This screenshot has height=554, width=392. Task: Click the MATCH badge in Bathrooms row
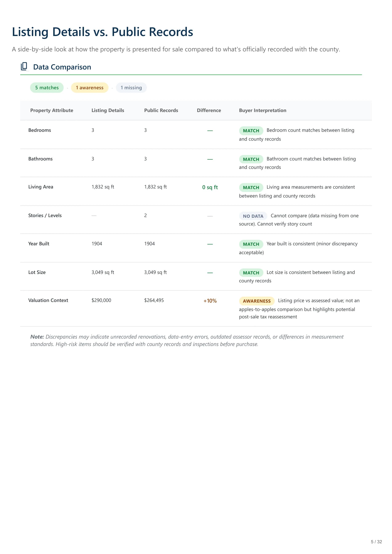(x=251, y=159)
